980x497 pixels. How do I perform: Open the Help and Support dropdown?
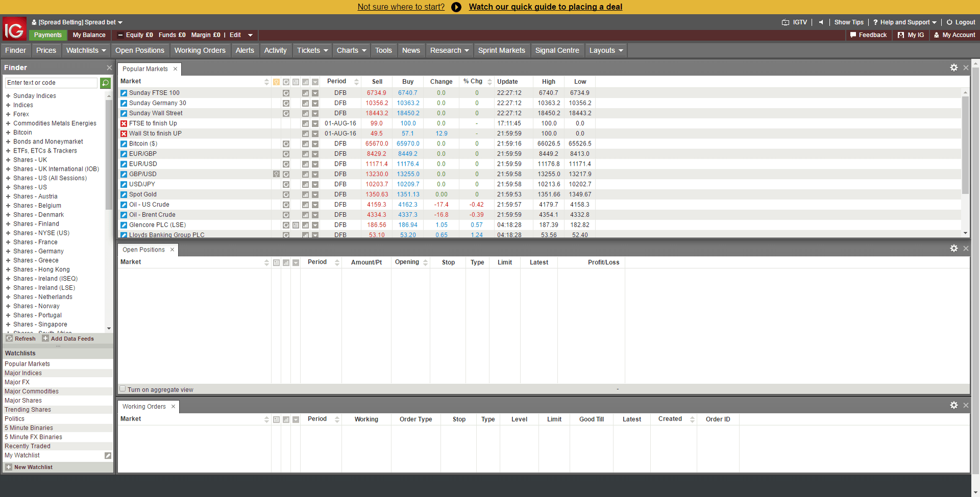[x=904, y=22]
